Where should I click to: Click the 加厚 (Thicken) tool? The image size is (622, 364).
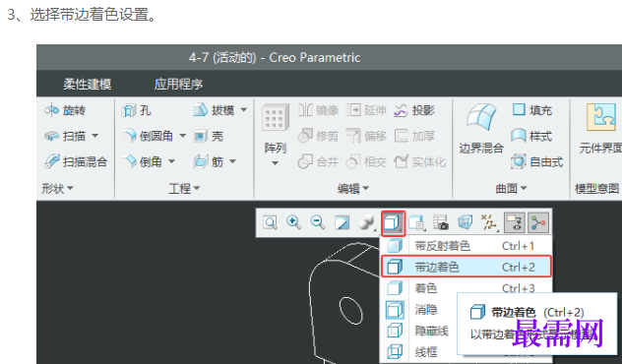(x=414, y=136)
